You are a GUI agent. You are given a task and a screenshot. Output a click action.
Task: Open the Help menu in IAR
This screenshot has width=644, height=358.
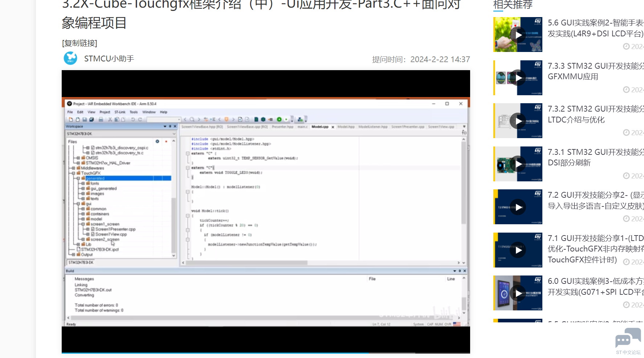(x=164, y=112)
